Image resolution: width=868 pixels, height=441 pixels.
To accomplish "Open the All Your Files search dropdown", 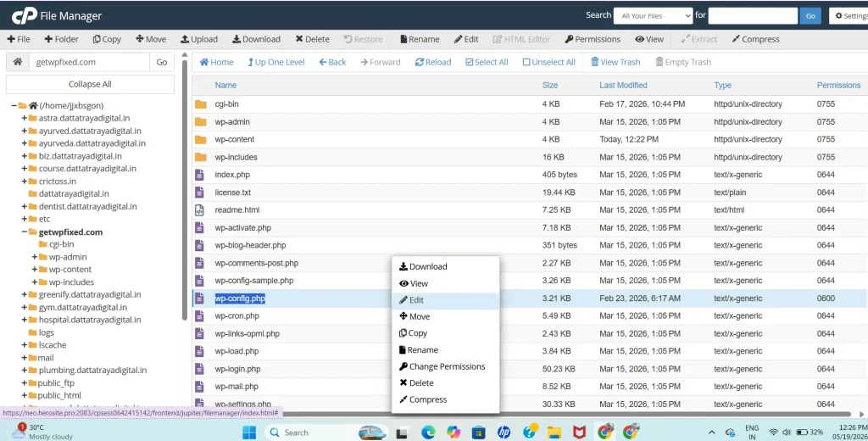I will (x=654, y=16).
